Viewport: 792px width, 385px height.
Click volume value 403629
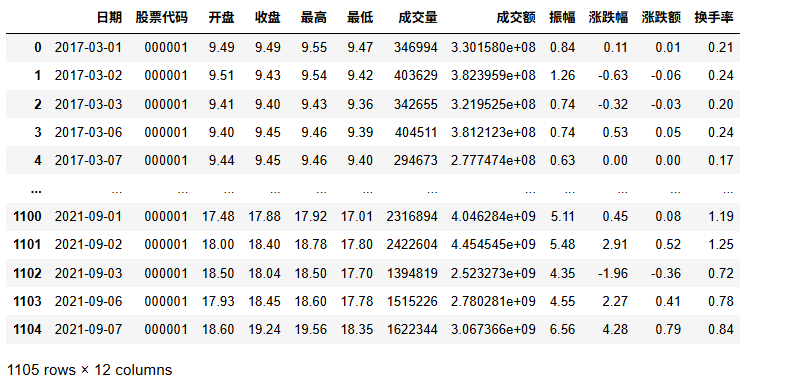(x=416, y=76)
